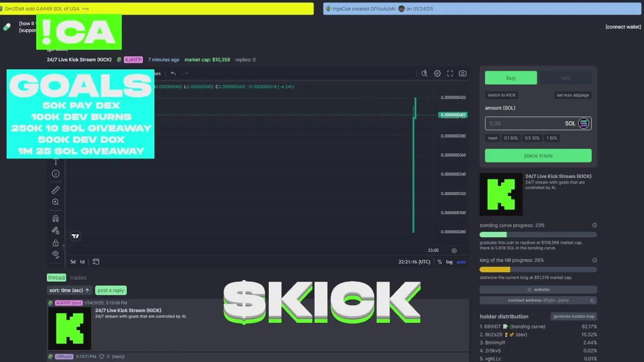
Task: Select the chart zoom-in tool
Action: 55,202
